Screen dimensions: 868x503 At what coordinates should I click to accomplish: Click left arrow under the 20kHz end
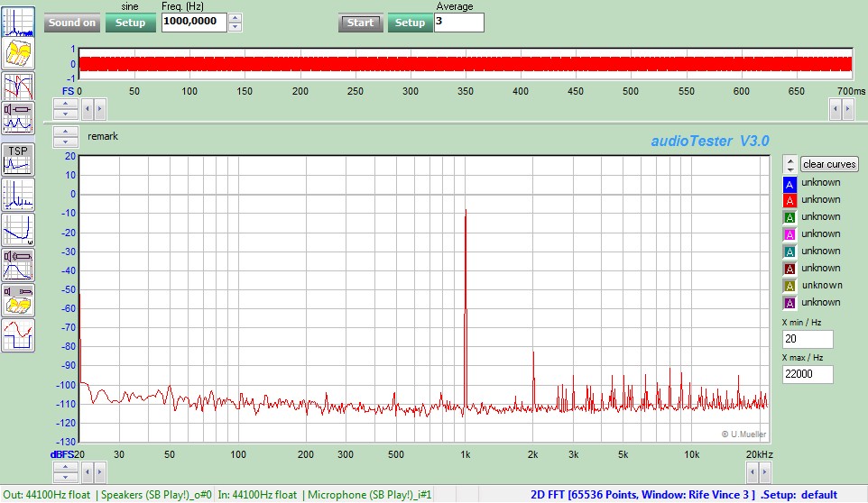click(753, 472)
